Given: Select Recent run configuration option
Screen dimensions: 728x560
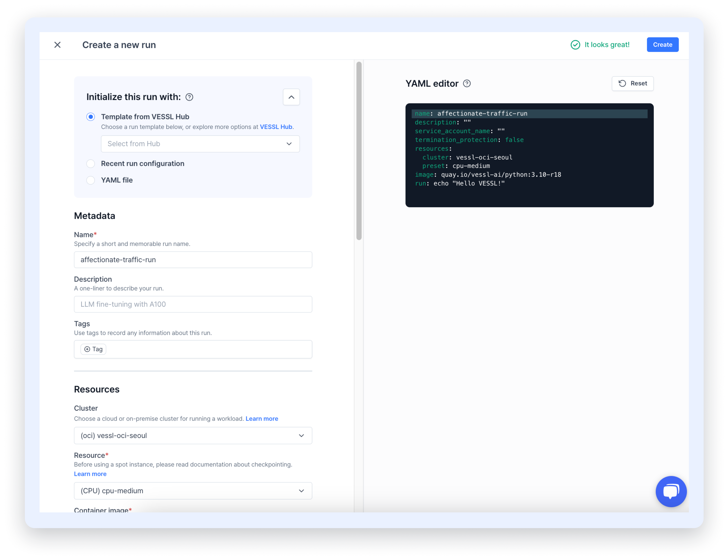Looking at the screenshot, I should [x=91, y=164].
